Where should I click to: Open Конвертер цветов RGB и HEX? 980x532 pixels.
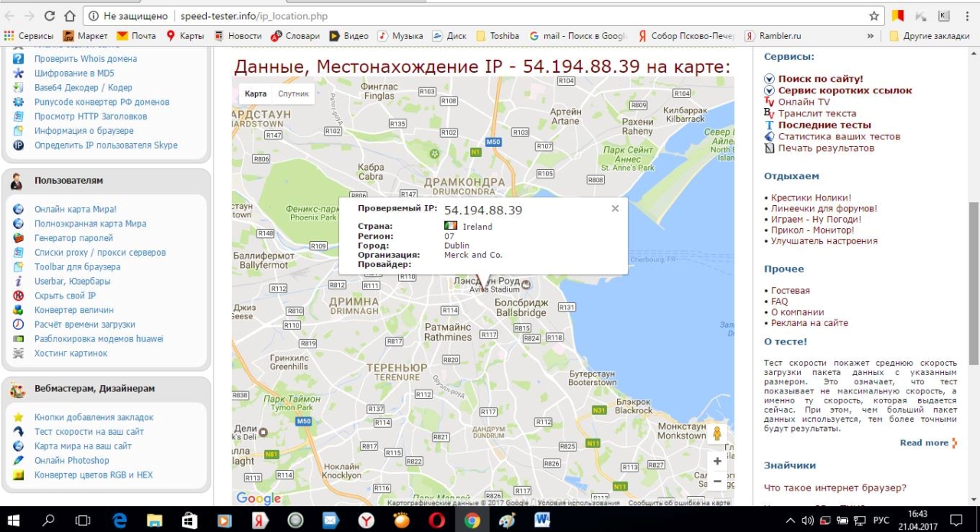93,475
